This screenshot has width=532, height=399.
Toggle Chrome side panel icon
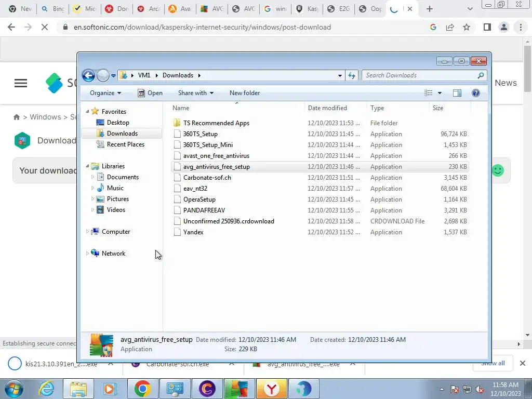(x=487, y=27)
